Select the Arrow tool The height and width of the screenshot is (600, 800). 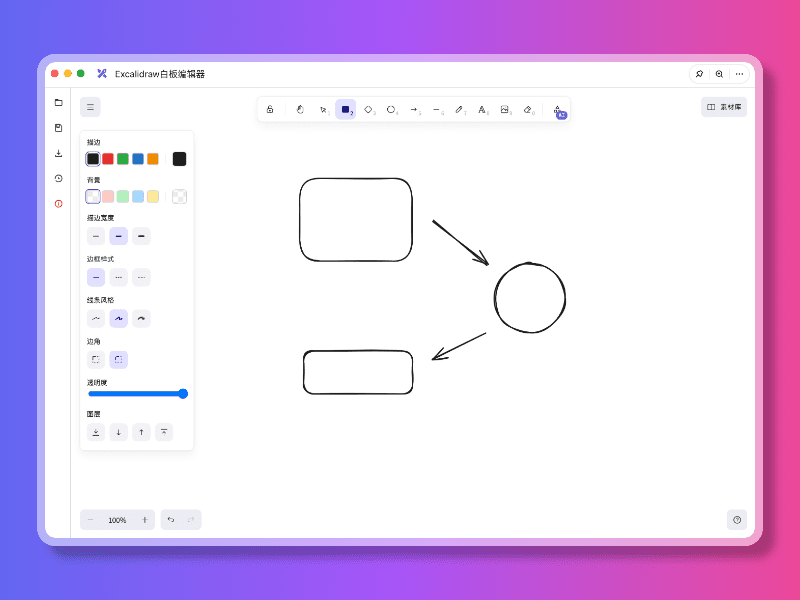point(414,110)
